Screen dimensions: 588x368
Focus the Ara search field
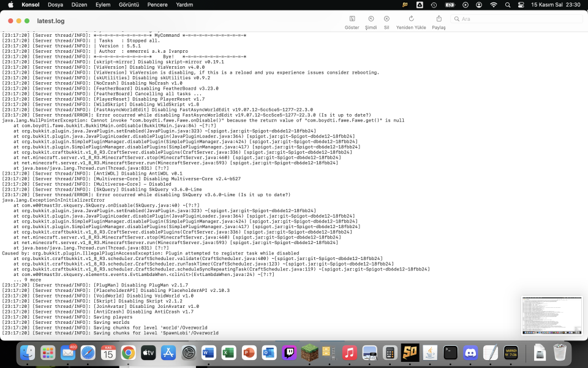[516, 19]
